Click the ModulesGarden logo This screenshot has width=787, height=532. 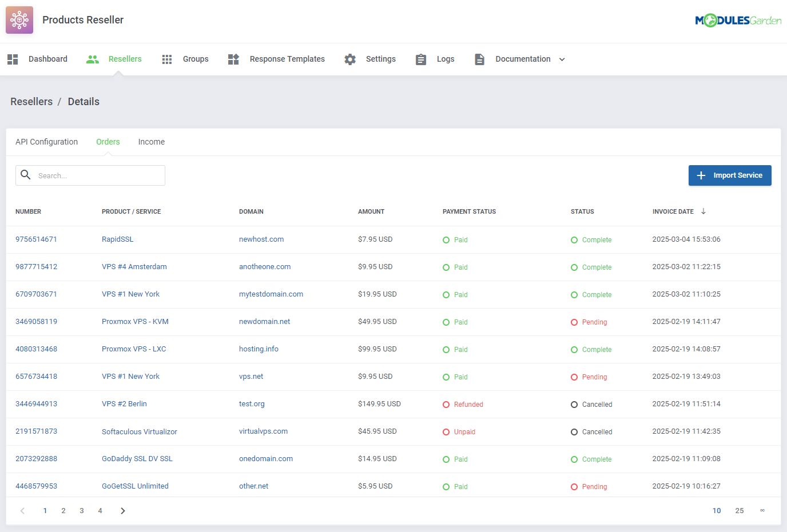[x=738, y=20]
